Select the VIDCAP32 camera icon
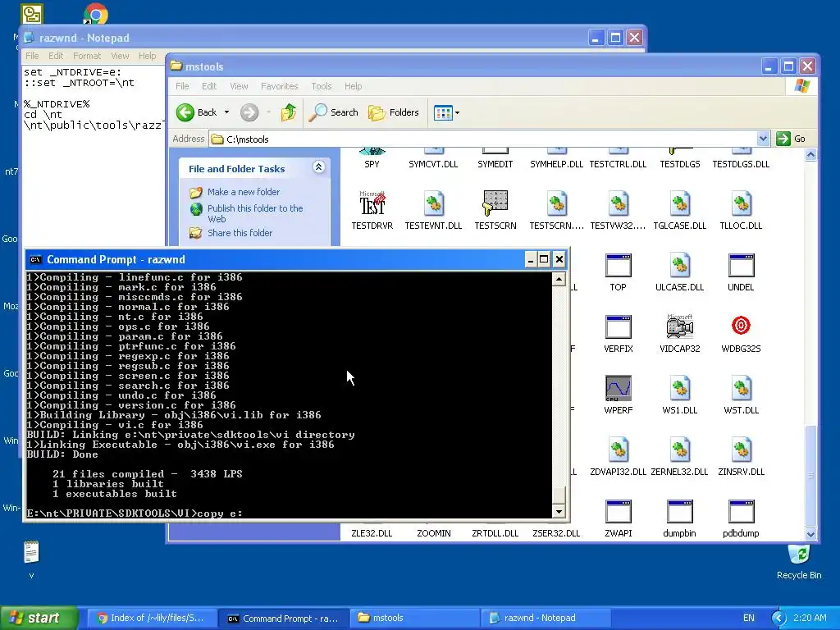 click(x=680, y=326)
